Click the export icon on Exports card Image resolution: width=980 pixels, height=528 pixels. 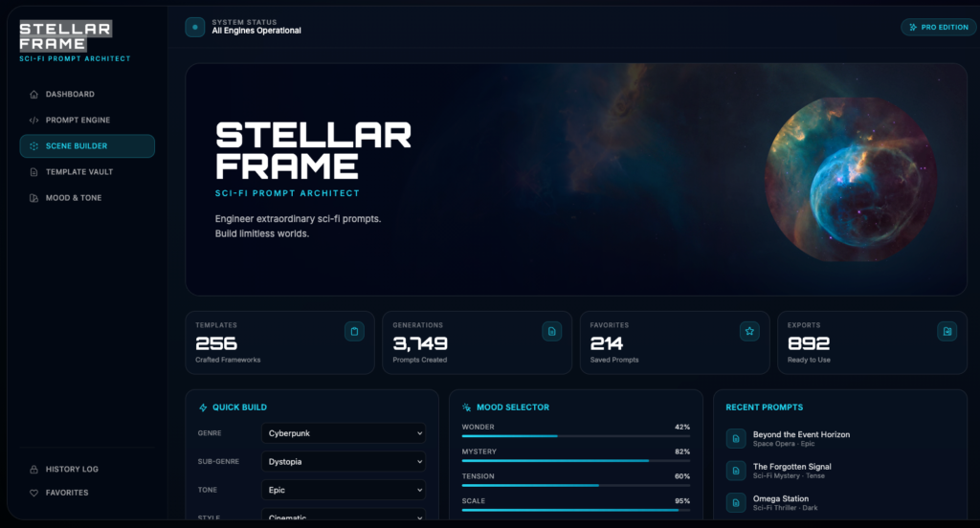947,332
